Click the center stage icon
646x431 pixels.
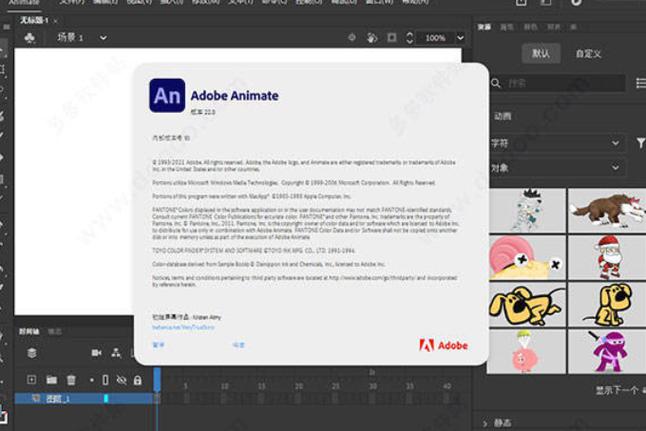tap(352, 37)
